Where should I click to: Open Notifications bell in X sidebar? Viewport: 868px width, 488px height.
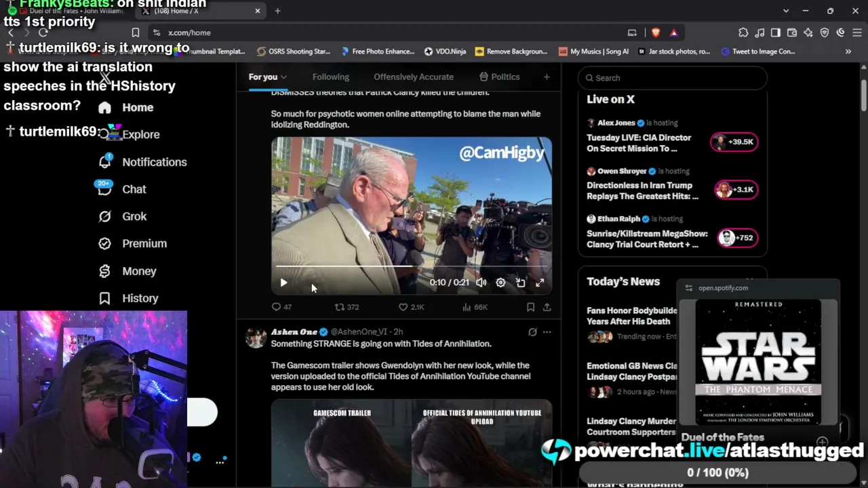[x=104, y=162]
